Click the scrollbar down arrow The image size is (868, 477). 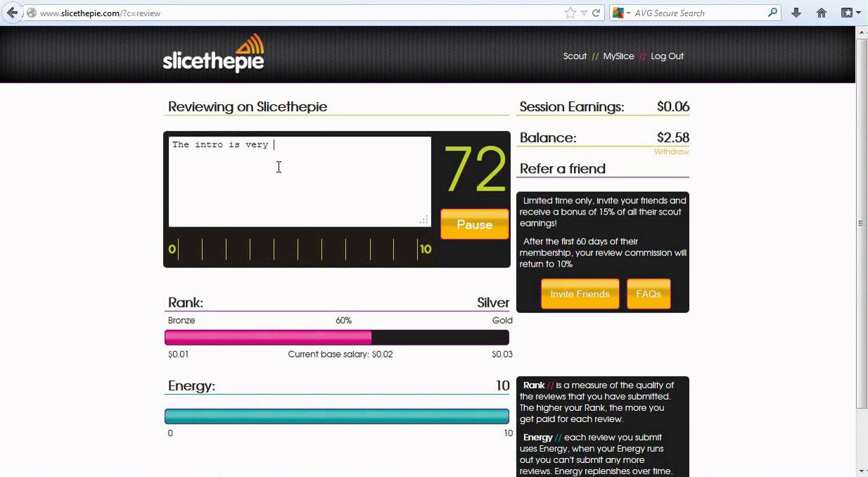point(862,471)
